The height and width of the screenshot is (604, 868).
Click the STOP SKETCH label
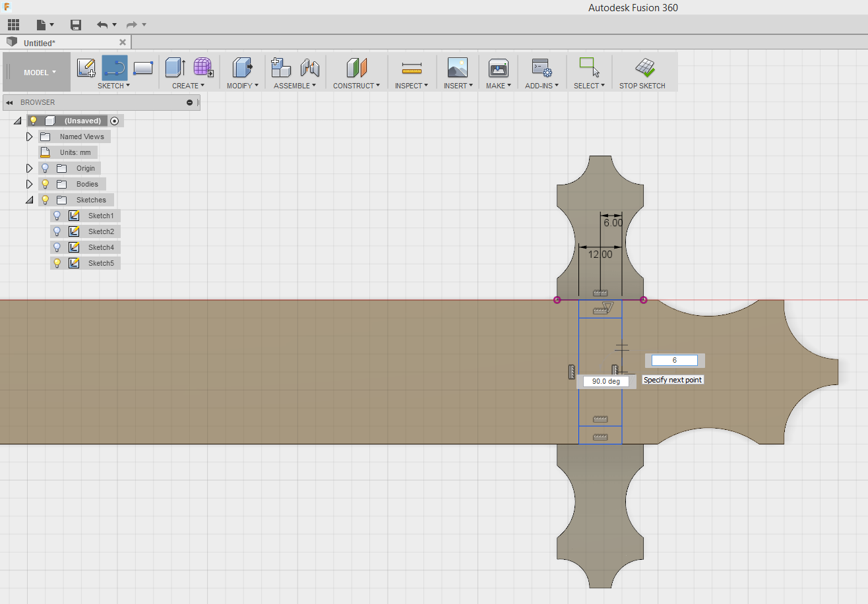click(642, 86)
